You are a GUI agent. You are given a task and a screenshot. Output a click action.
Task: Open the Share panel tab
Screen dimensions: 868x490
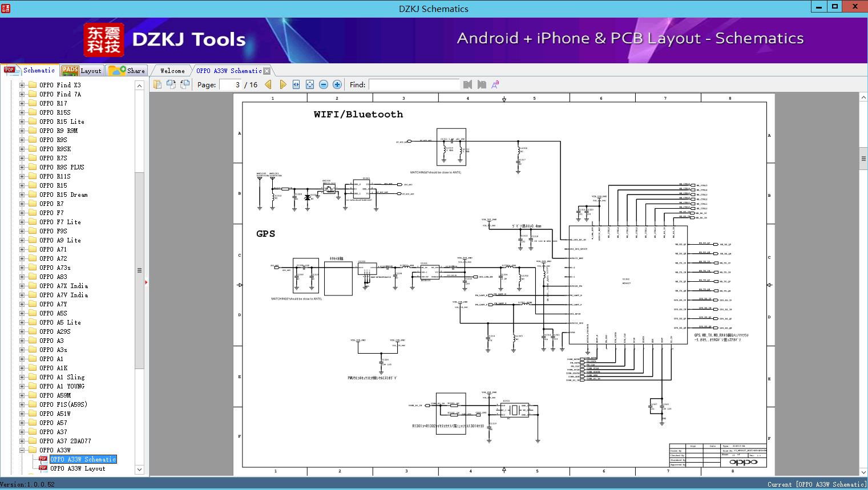pyautogui.click(x=127, y=71)
